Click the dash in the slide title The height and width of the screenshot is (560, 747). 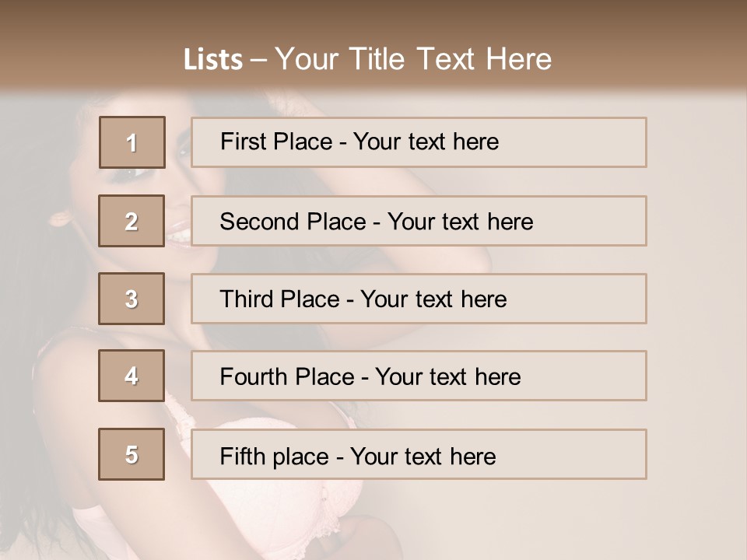pos(258,60)
